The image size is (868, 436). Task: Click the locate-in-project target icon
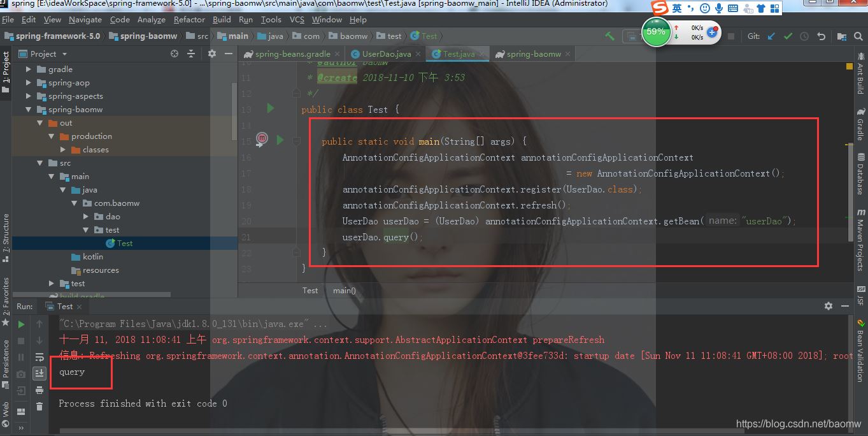click(174, 54)
